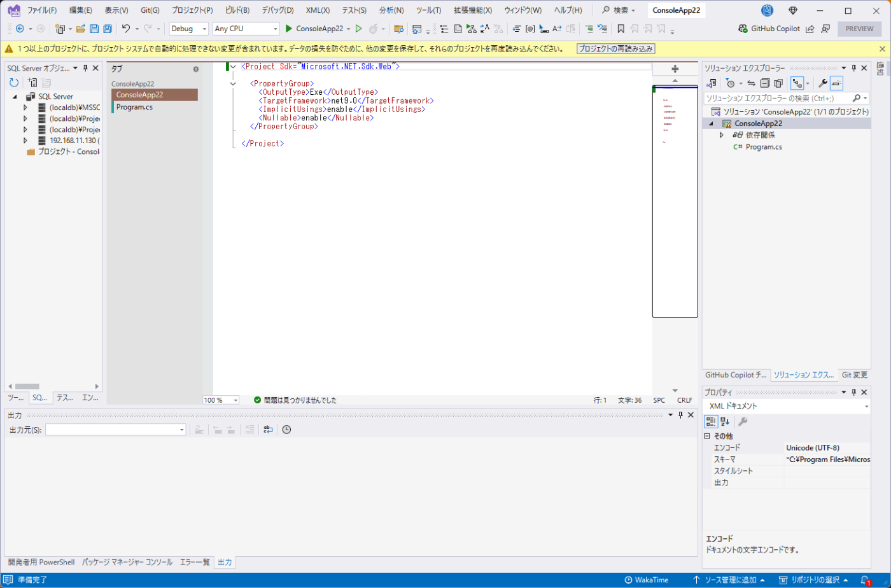Toggle the preview selected items button
The image size is (891, 588).
(x=836, y=83)
